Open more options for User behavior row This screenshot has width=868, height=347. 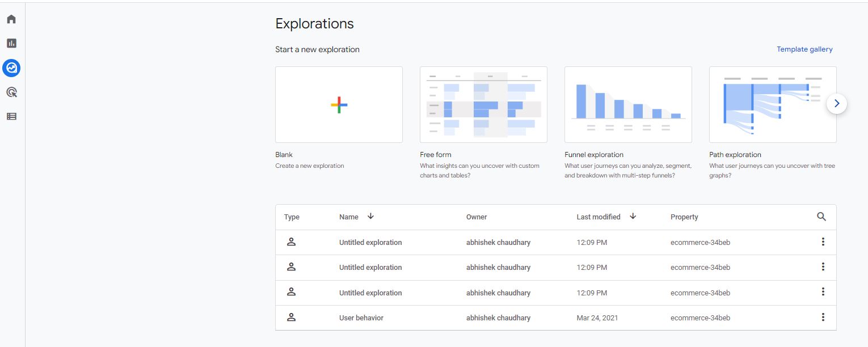coord(823,318)
